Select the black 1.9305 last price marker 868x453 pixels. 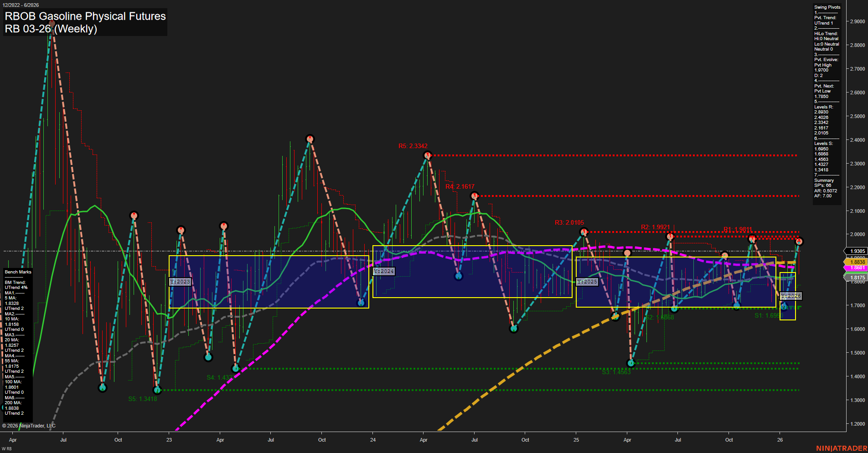(x=856, y=251)
